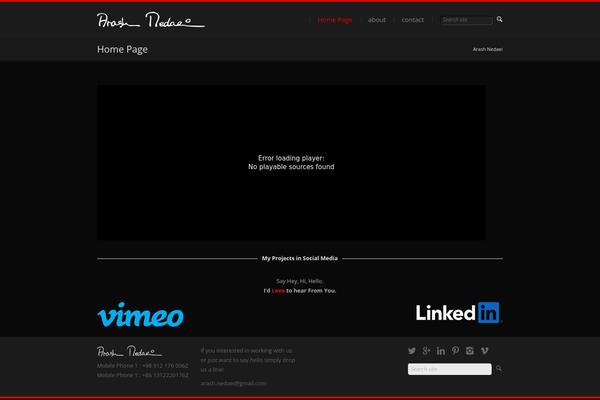
Task: Click the Arash Nedaei breadcrumb text
Action: pos(488,49)
